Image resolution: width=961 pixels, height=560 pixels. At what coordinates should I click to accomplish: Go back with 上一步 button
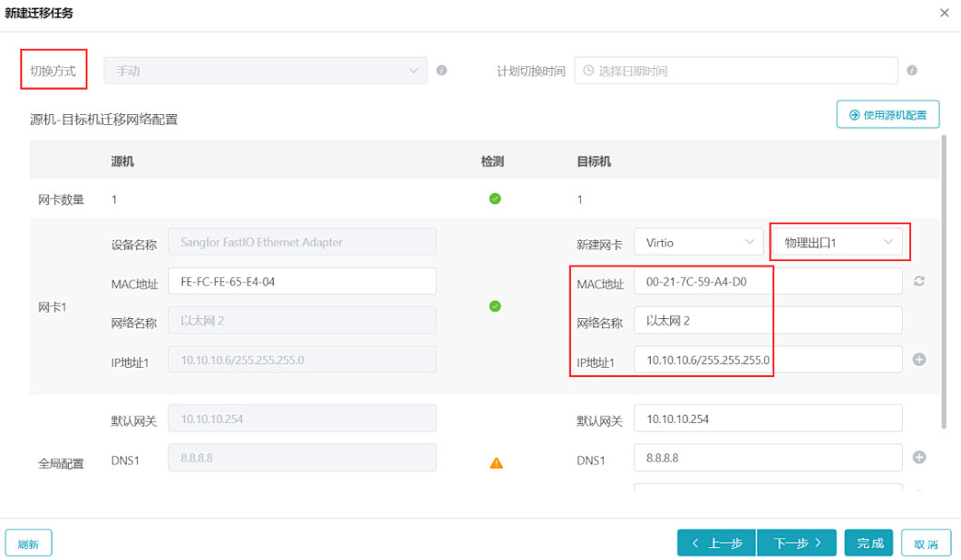click(x=716, y=543)
